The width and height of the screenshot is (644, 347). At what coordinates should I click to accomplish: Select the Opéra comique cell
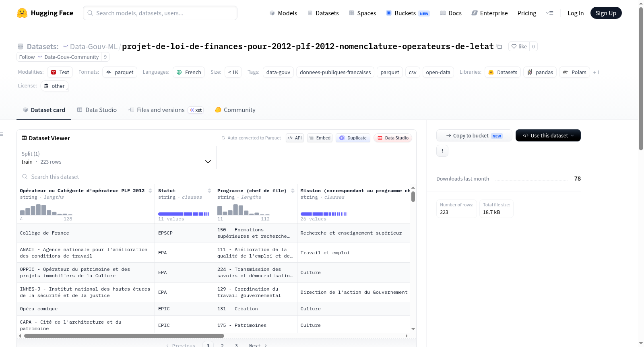click(x=86, y=309)
